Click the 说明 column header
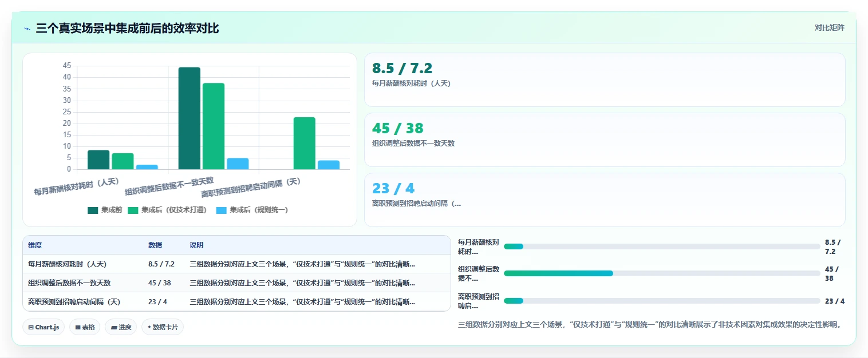This screenshot has height=358, width=868. pyautogui.click(x=196, y=245)
